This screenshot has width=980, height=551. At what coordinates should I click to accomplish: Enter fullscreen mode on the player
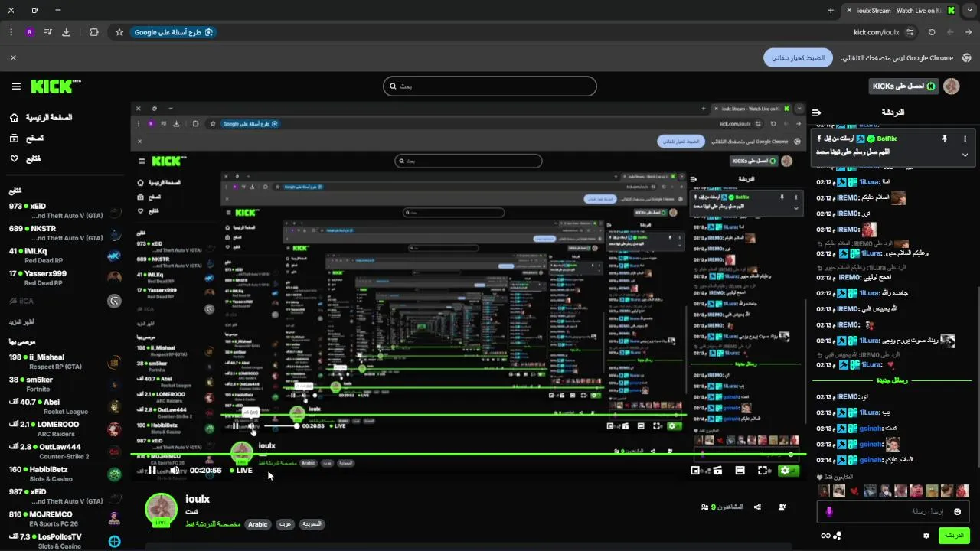(763, 471)
